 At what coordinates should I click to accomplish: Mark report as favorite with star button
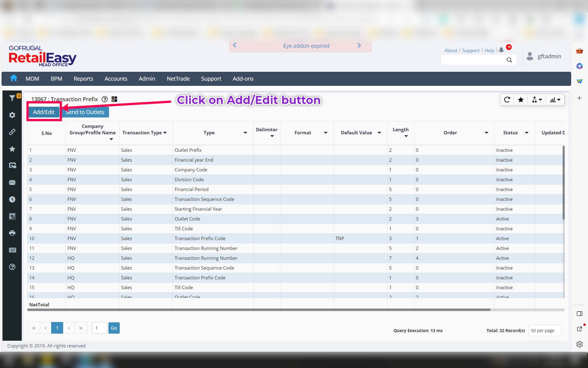[x=521, y=100]
